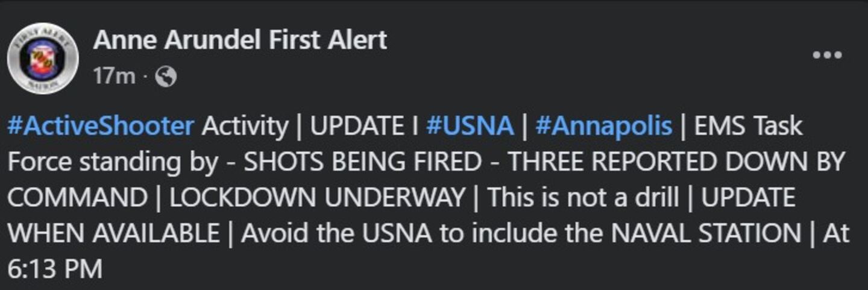Follow the #USNA hashtag link
The image size is (868, 290).
[470, 127]
